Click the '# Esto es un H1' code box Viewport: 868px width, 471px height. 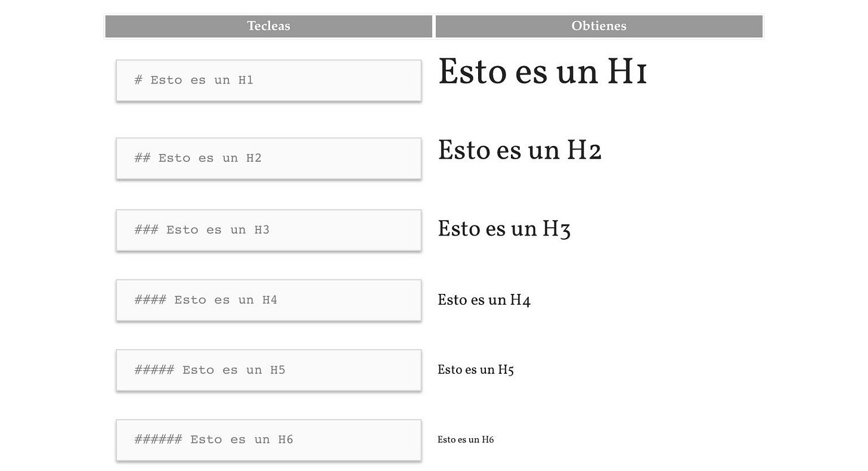click(x=269, y=80)
